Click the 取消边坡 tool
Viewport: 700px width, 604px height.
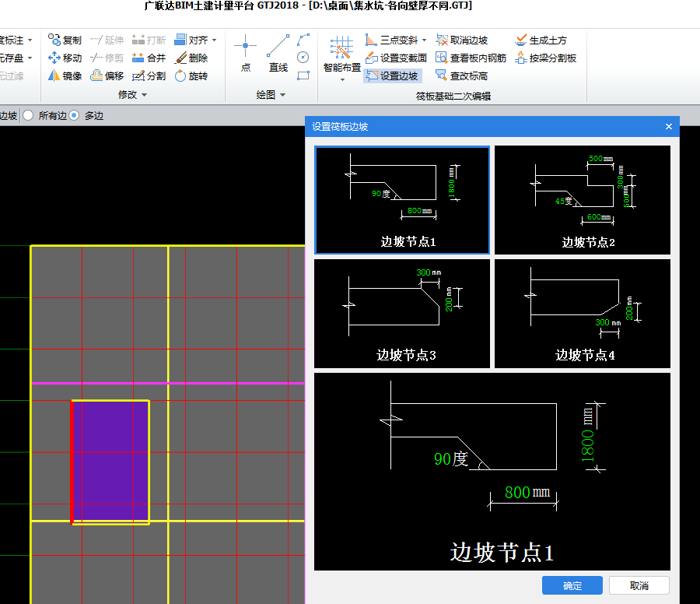click(x=461, y=40)
